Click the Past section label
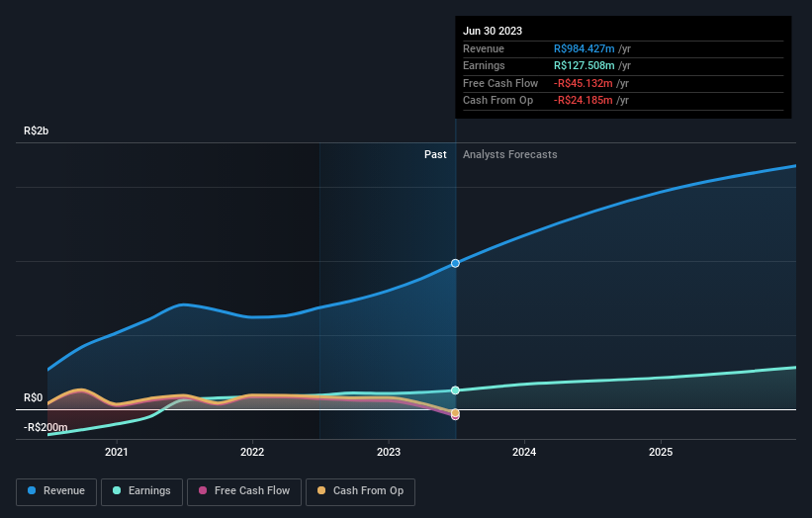812x518 pixels. (x=435, y=154)
